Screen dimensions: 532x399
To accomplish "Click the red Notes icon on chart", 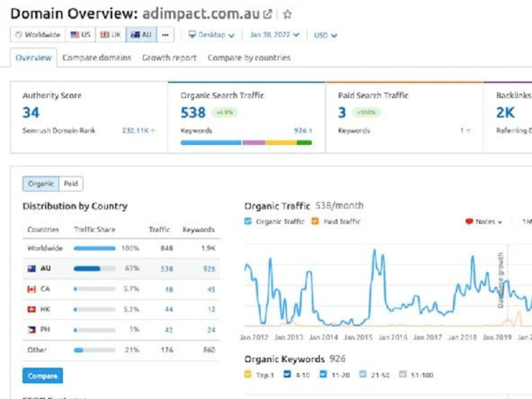I will coord(469,221).
